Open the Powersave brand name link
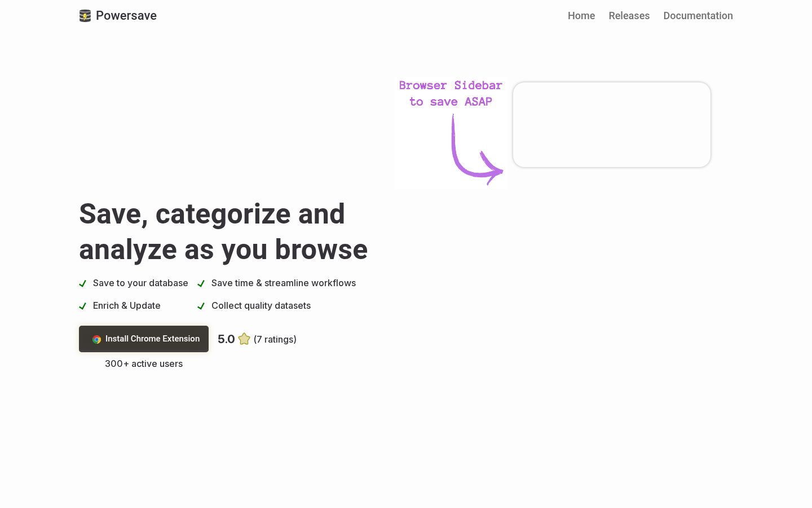812x508 pixels. coord(126,16)
